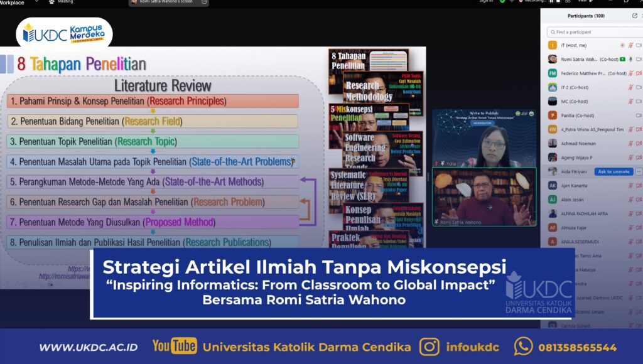This screenshot has width=643, height=364.
Task: Toggle Ajen Kananta's muted microphone icon
Action: (x=630, y=186)
